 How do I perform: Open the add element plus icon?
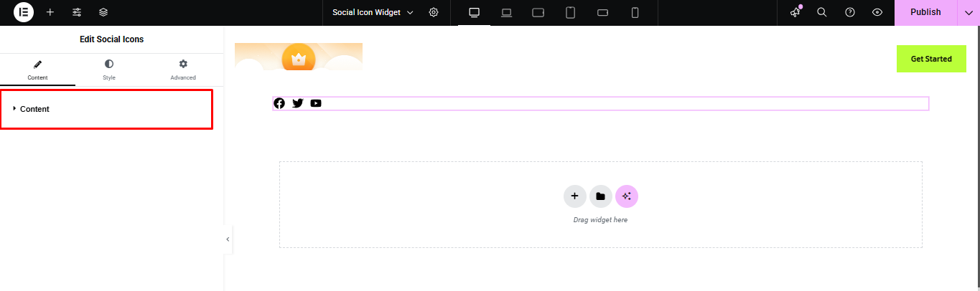(50, 12)
